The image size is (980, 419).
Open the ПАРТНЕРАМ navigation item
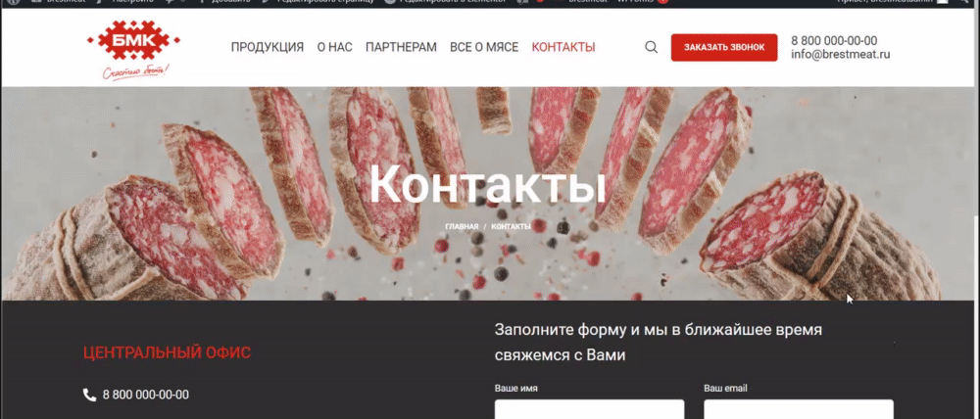coord(401,47)
